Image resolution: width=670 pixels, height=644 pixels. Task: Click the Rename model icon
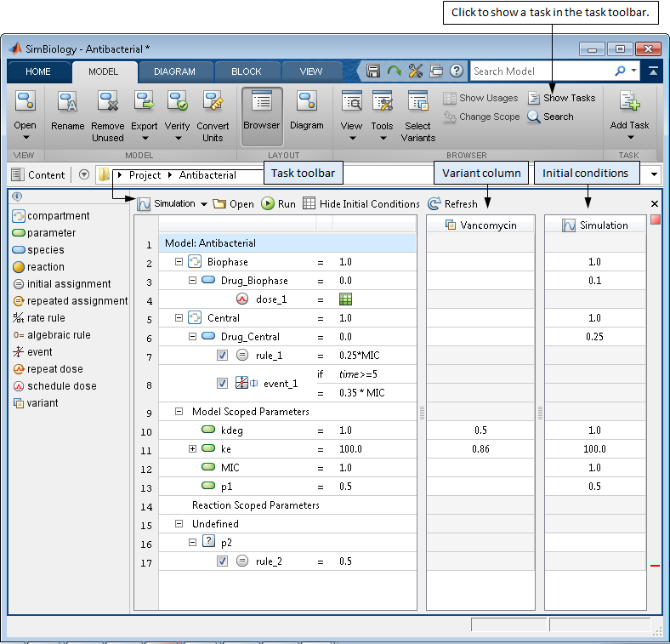point(67,101)
